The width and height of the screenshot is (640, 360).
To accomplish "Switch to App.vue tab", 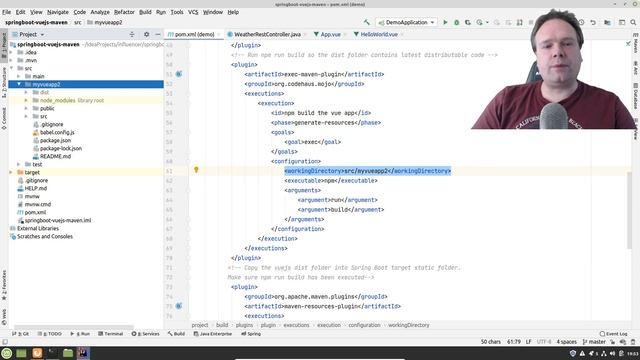I will [x=330, y=34].
